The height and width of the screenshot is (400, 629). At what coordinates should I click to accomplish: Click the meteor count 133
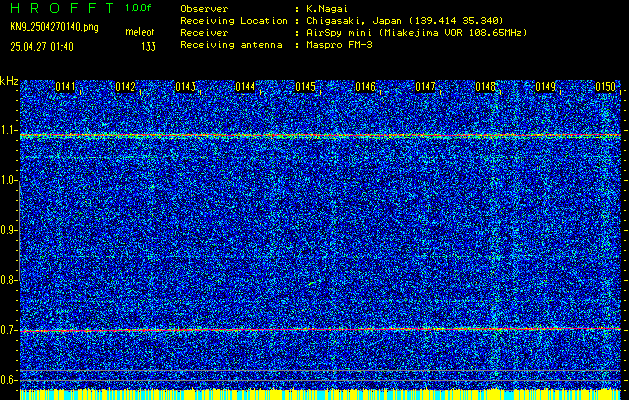click(148, 47)
